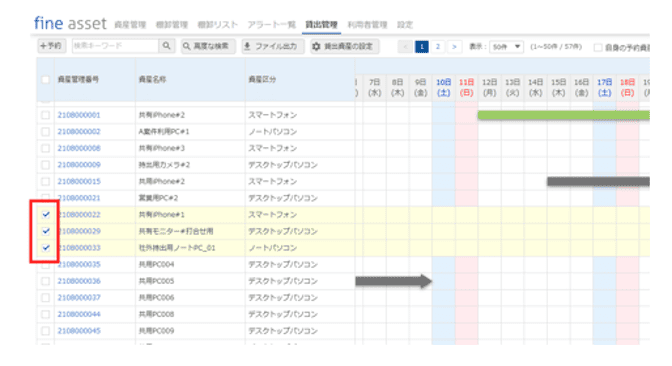Image resolution: width=672 pixels, height=366 pixels.
Task: Check the box for 2108000044
Action: 45,314
